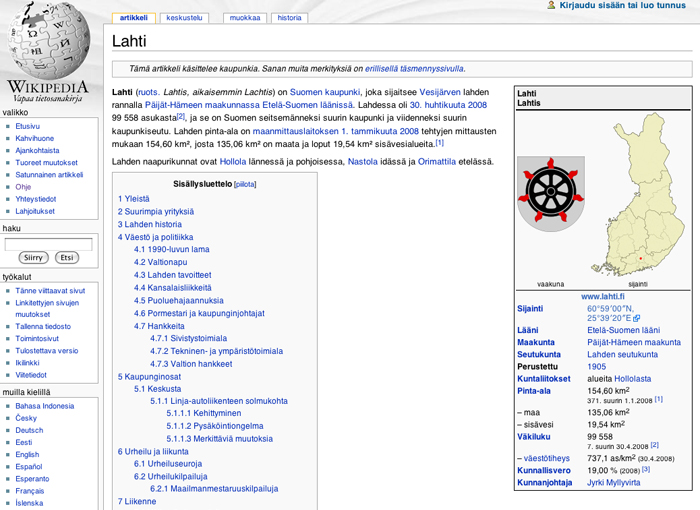Screen dimensions: 700x510
Task: Open Nastola link in article text
Action: click(362, 162)
